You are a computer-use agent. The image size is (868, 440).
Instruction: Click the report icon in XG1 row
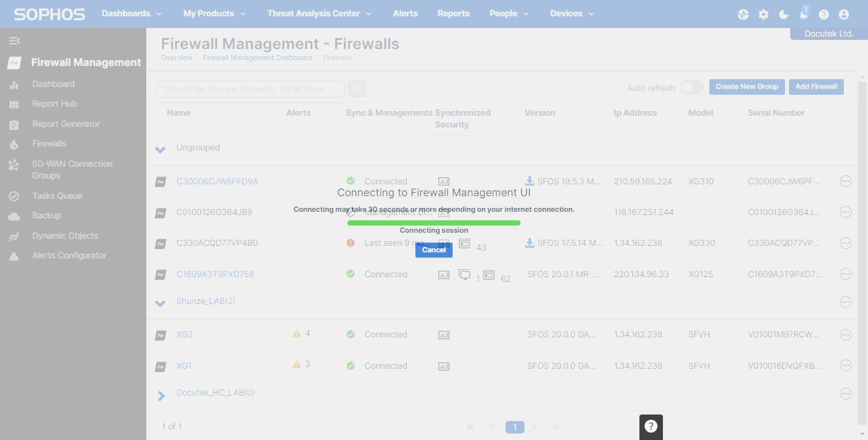point(443,366)
